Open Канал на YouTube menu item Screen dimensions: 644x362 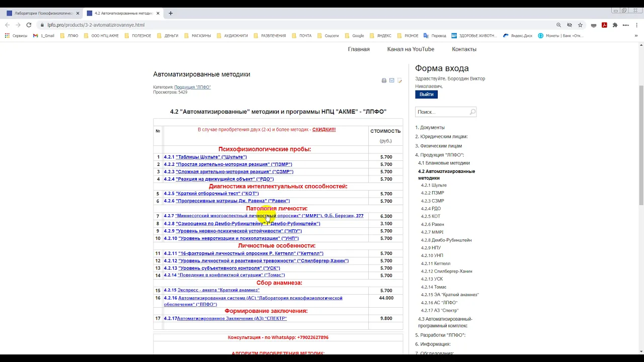pyautogui.click(x=411, y=49)
